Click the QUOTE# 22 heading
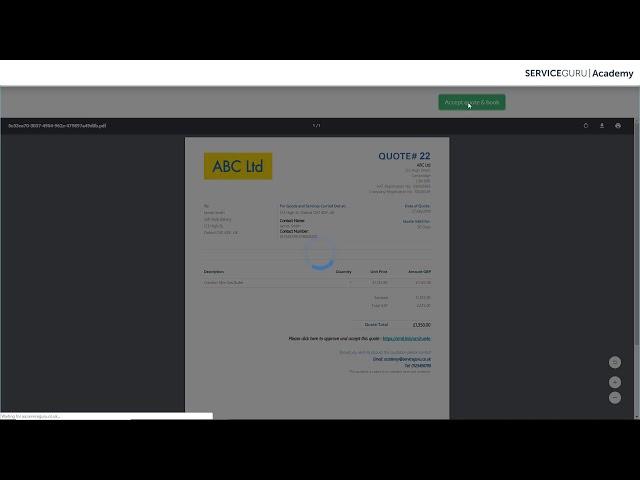This screenshot has height=480, width=640. [x=404, y=156]
